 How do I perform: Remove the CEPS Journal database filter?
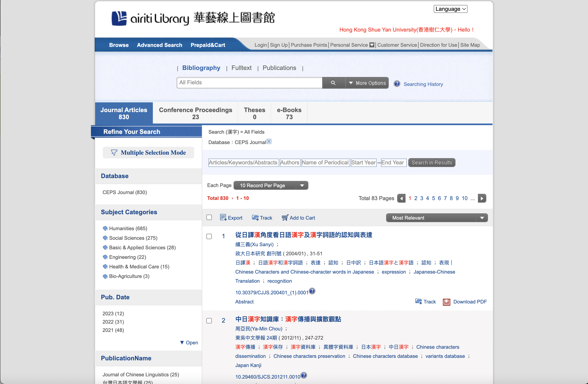(269, 142)
